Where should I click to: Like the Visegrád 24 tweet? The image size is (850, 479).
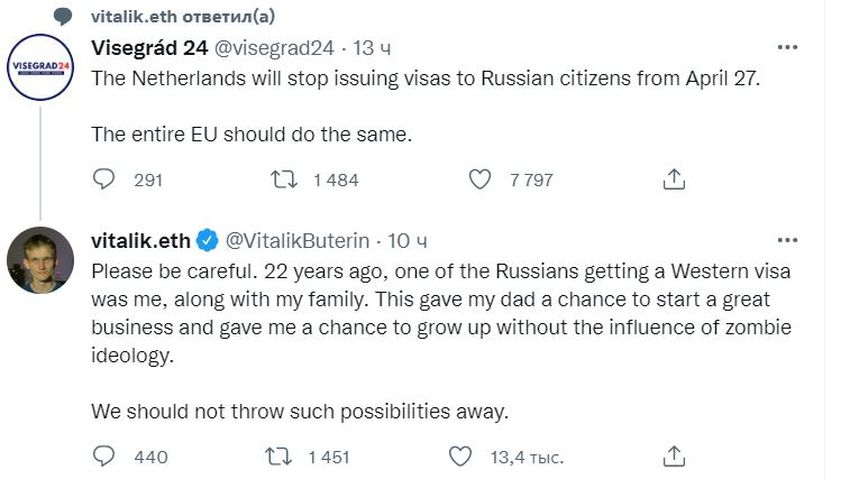point(480,180)
